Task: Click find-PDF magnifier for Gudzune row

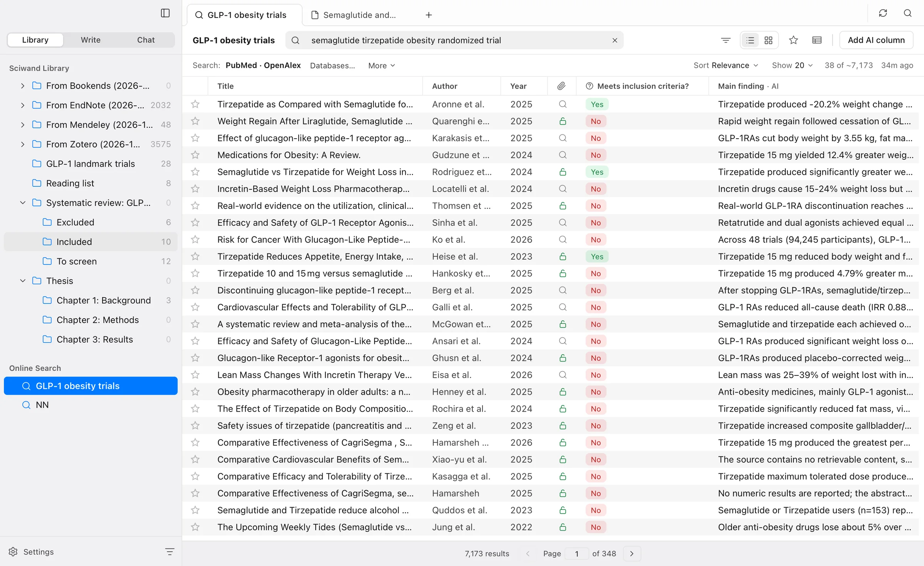Action: [x=562, y=155]
